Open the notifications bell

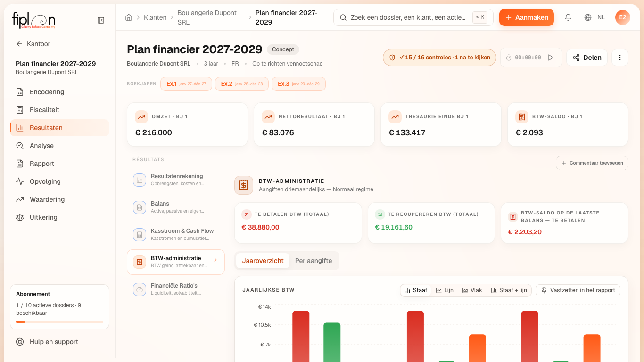568,17
